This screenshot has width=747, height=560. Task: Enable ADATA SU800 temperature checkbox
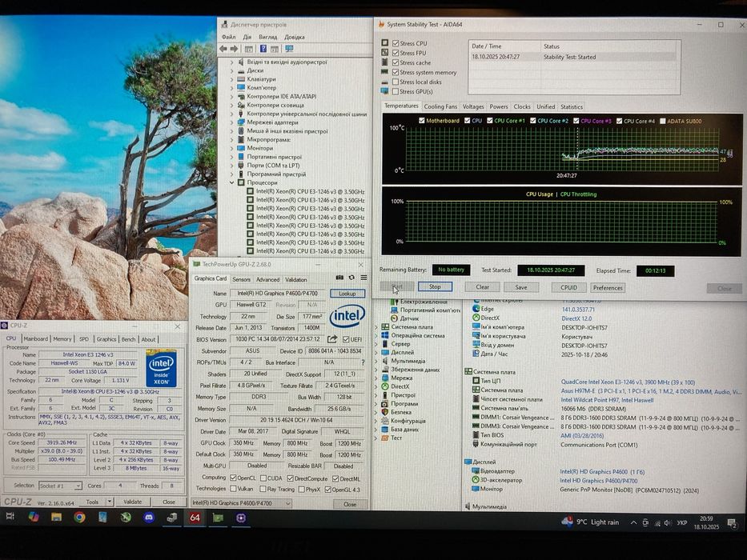tap(662, 121)
